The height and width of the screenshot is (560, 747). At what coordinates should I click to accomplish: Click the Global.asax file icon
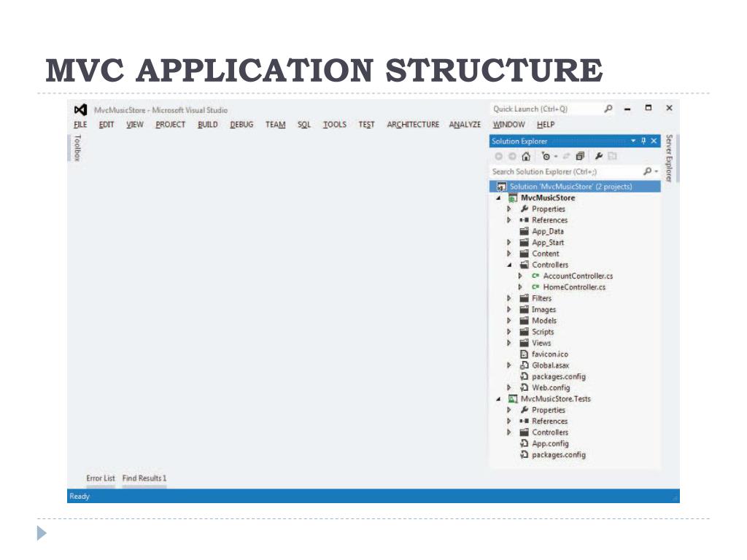point(524,365)
